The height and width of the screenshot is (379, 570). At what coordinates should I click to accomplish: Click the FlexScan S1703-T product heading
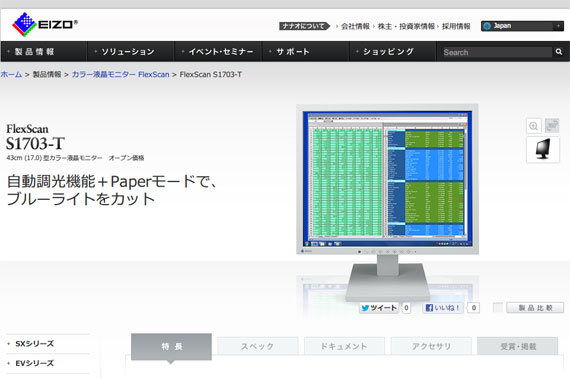pyautogui.click(x=35, y=138)
